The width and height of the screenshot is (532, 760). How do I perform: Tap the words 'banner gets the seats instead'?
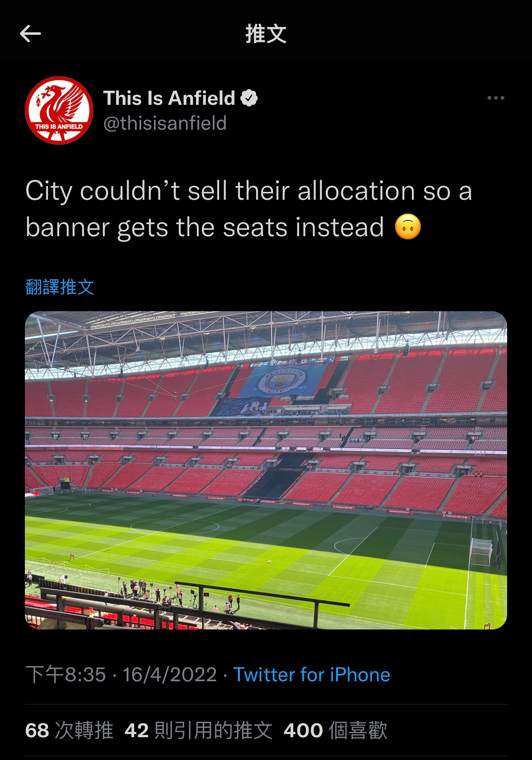point(205,228)
